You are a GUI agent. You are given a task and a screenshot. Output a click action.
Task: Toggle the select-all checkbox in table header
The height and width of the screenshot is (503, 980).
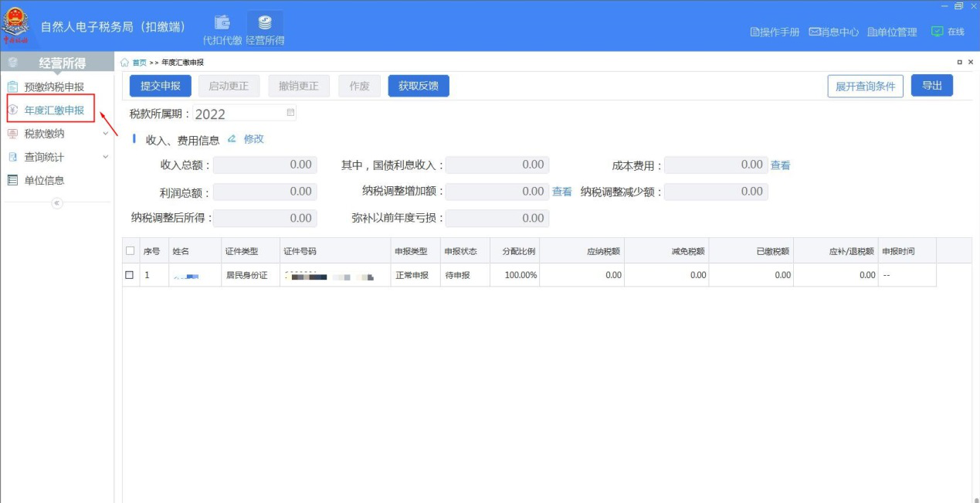click(x=130, y=250)
